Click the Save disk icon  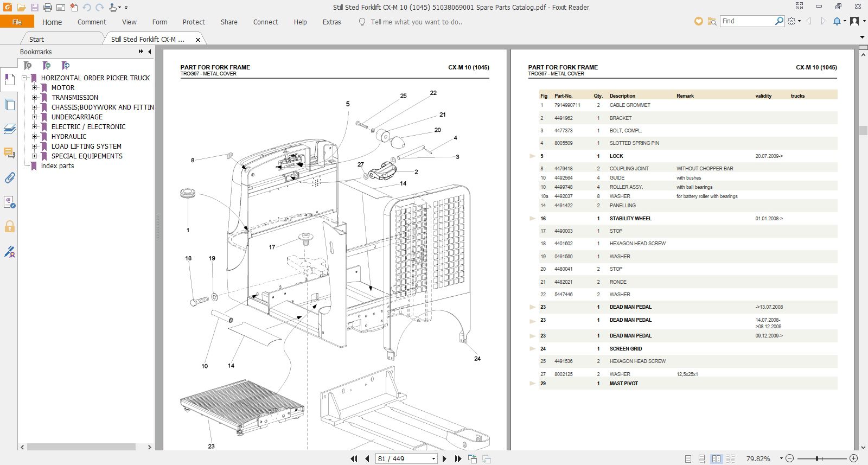[x=34, y=8]
